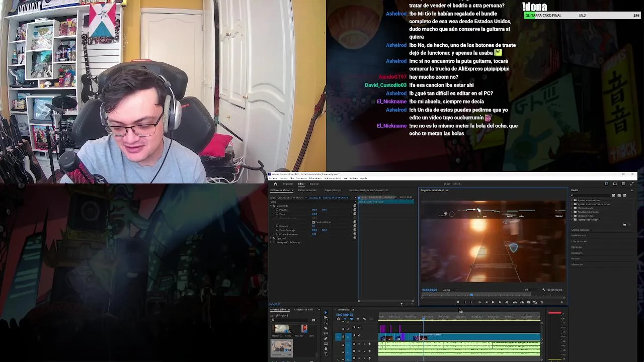
Task: Open Premiere share icon at top right
Action: 615,184
